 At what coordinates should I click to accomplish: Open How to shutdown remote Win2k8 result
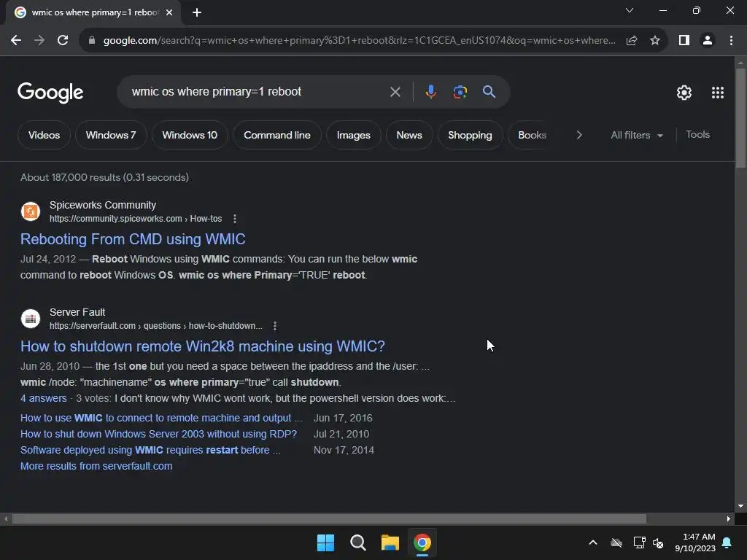203,346
